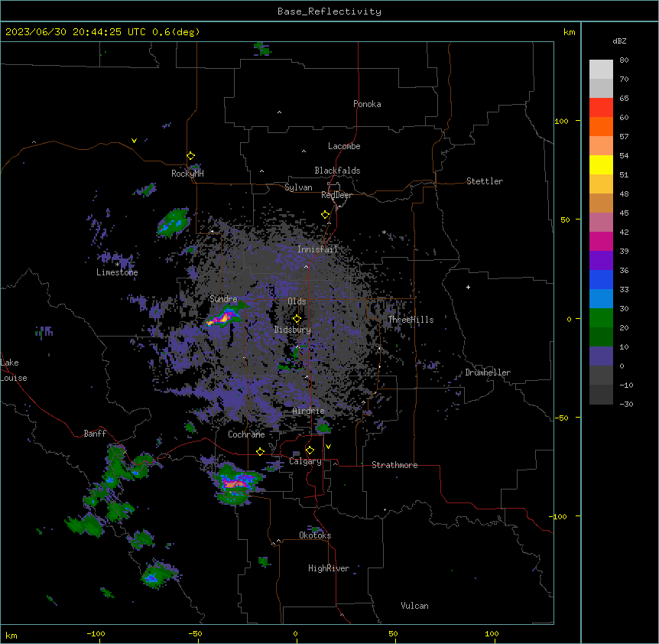
Task: Click the -50 tick on the horizontal axis
Action: (x=195, y=633)
